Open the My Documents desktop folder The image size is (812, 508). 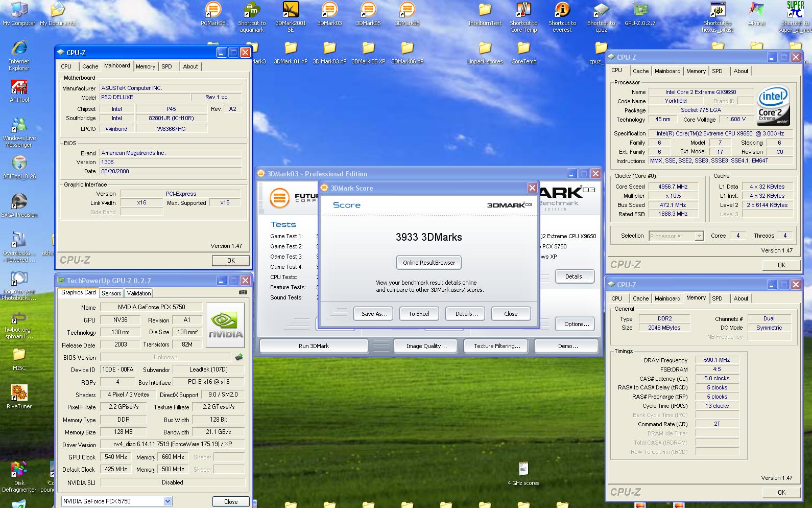point(58,14)
